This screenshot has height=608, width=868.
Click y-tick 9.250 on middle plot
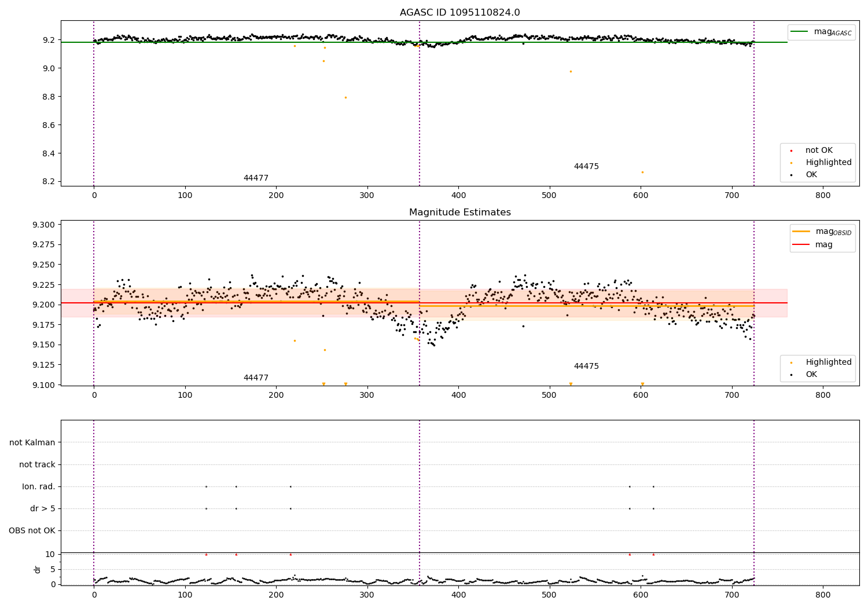tap(44, 265)
